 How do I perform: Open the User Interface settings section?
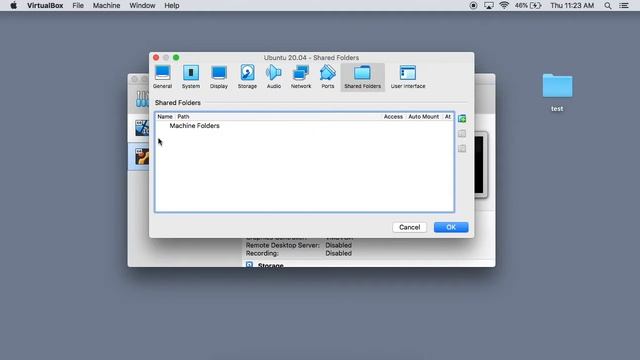pos(408,77)
